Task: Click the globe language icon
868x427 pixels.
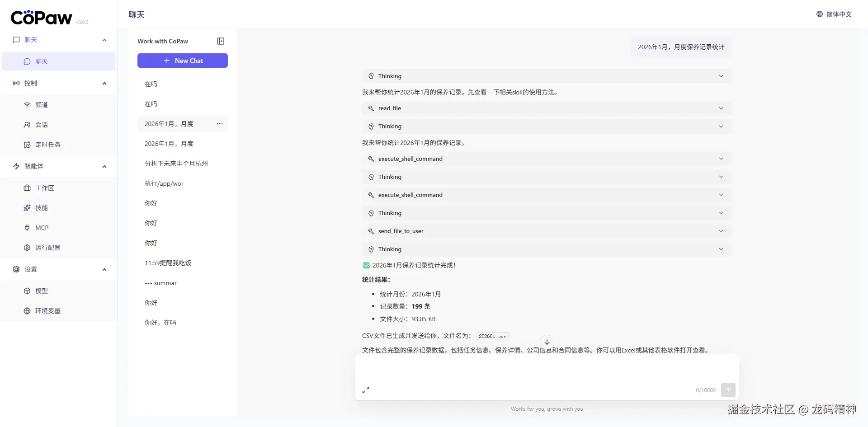Action: coord(820,14)
